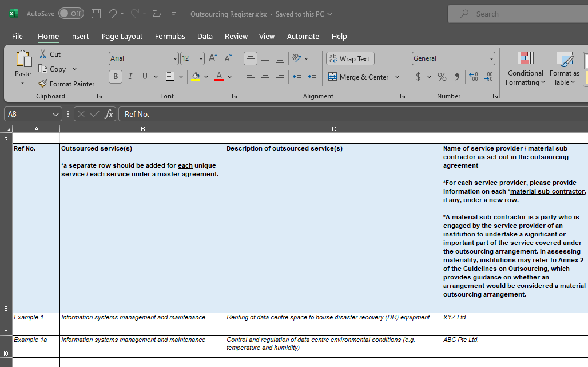Screen dimensions: 588x367
Task: Click the Cut scissors icon
Action: coord(43,54)
